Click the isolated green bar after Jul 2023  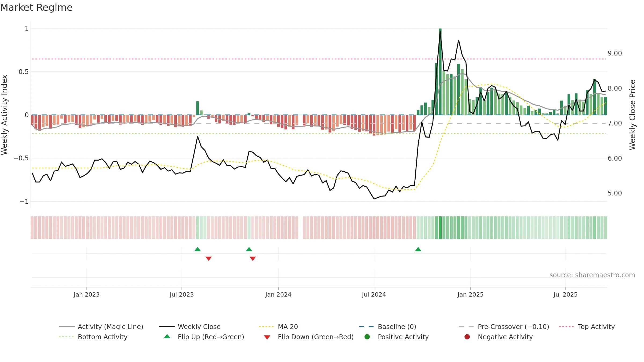(x=197, y=108)
